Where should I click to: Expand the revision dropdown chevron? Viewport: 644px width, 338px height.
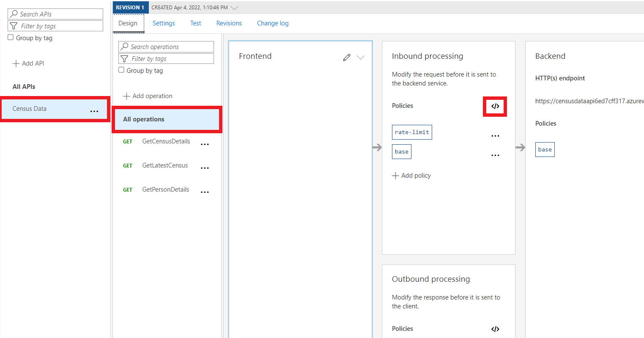(234, 8)
